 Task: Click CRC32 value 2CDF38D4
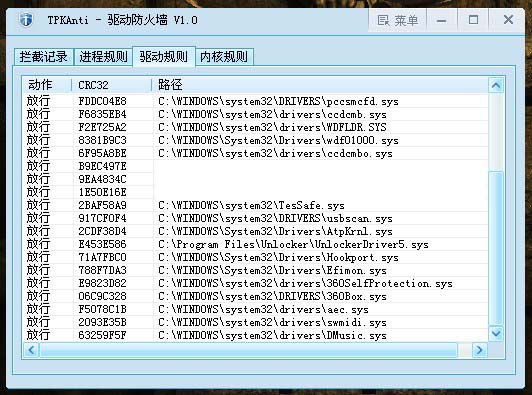[x=102, y=231]
